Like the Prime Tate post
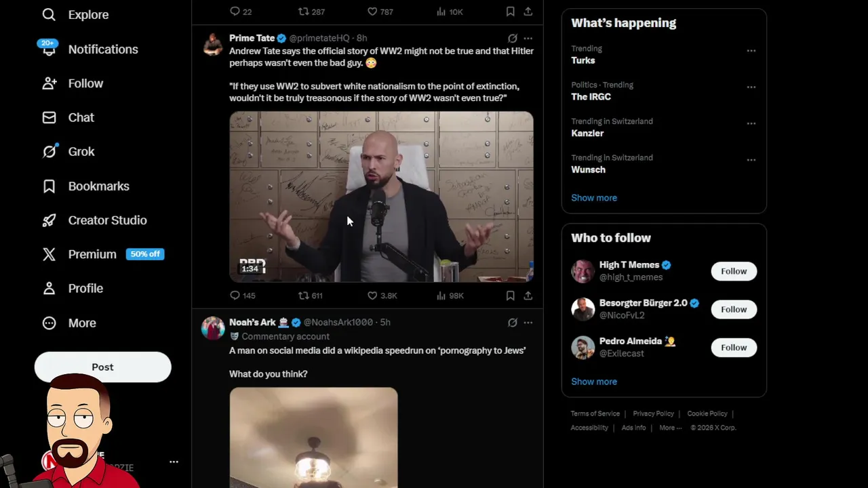Image resolution: width=868 pixels, height=488 pixels. coord(372,296)
